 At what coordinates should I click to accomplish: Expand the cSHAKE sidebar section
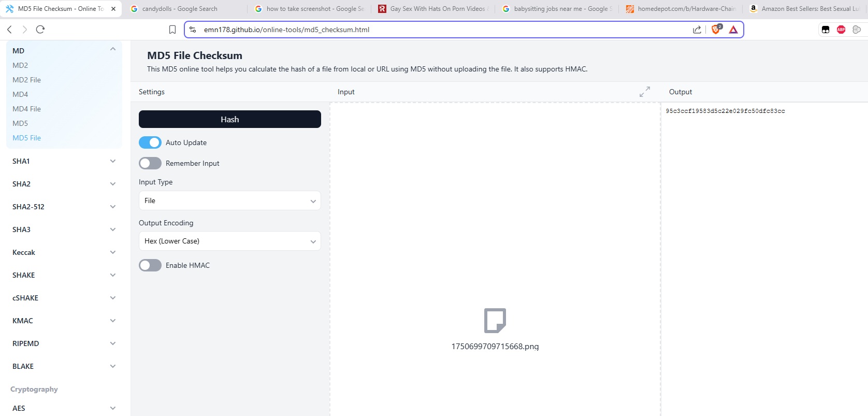pos(64,298)
